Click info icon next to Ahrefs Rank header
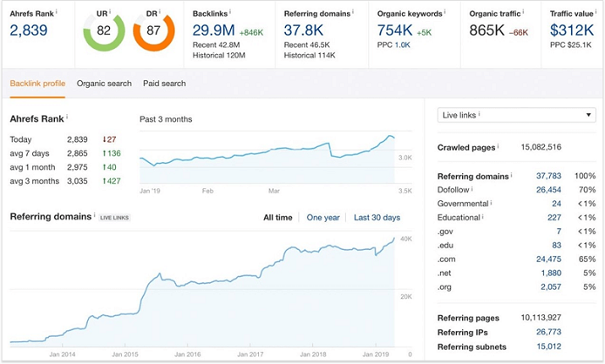The width and height of the screenshot is (605, 364). coord(56,13)
